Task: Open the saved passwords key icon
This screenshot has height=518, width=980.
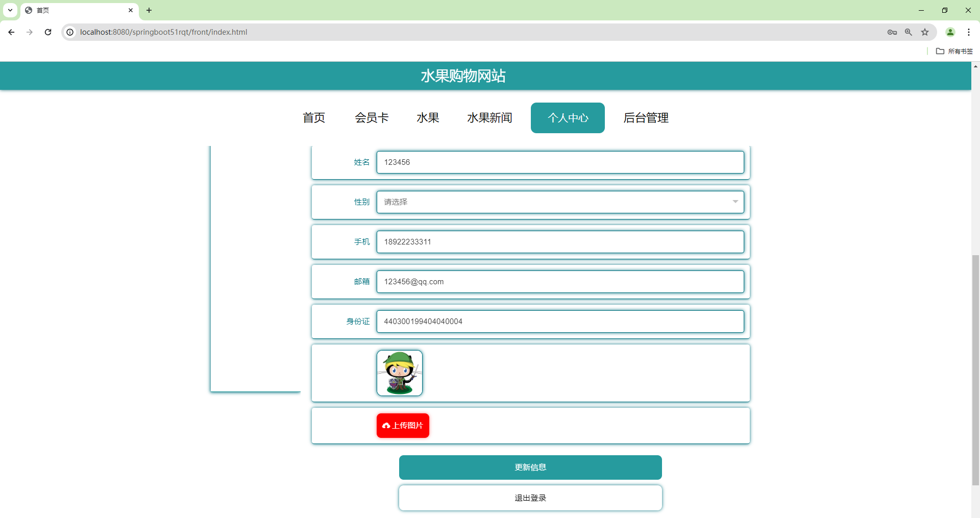Action: pyautogui.click(x=892, y=32)
